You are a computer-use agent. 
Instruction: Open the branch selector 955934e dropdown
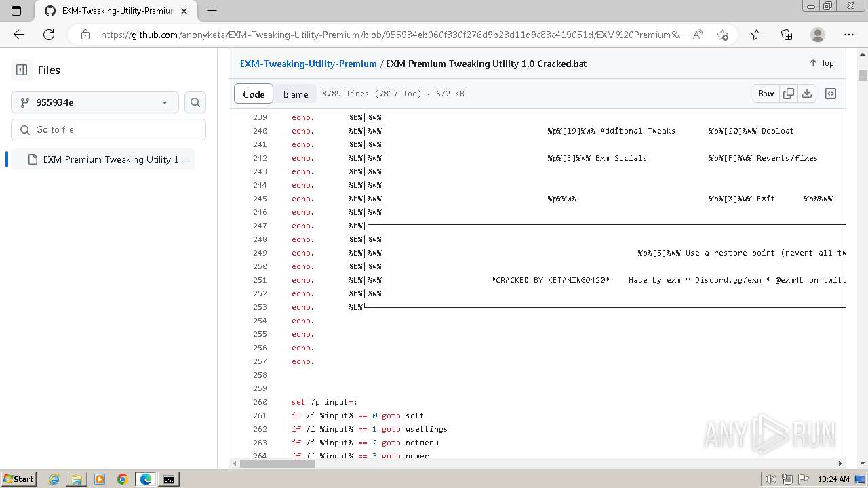point(95,102)
